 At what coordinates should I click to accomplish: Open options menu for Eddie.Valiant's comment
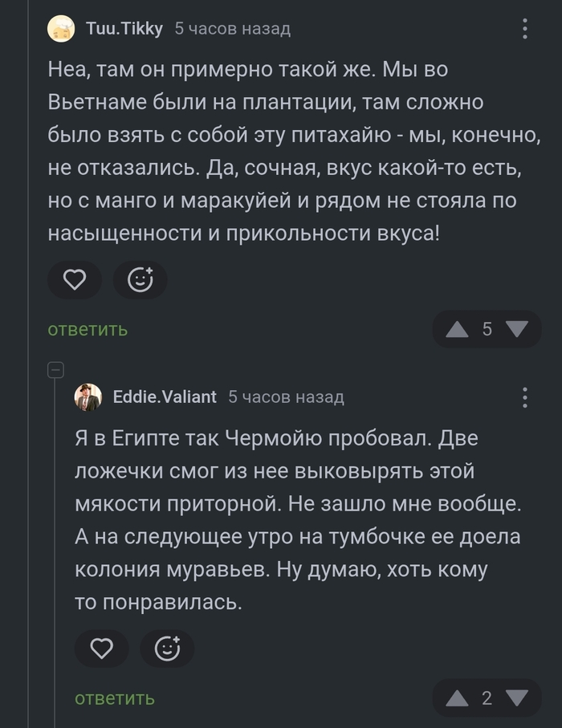525,397
